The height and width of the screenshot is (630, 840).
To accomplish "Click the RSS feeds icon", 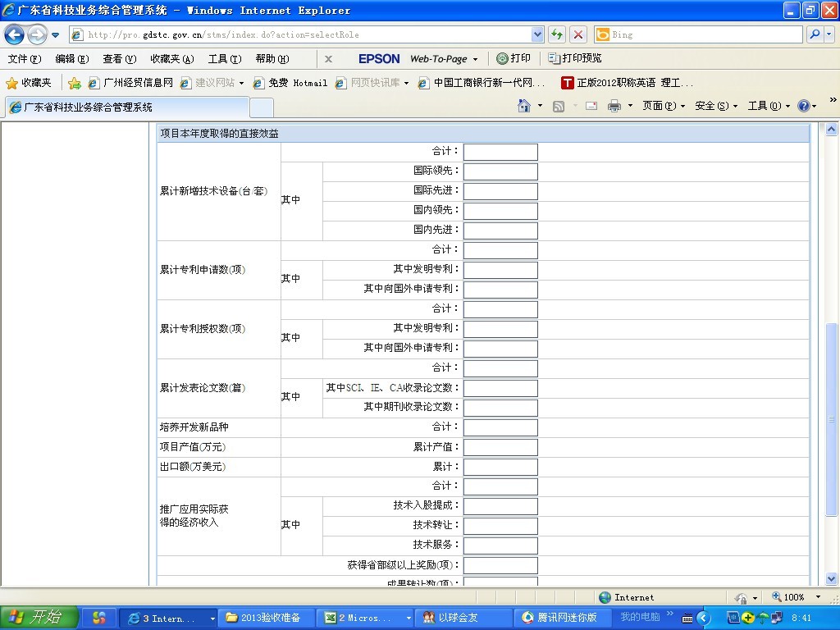I will pos(559,106).
